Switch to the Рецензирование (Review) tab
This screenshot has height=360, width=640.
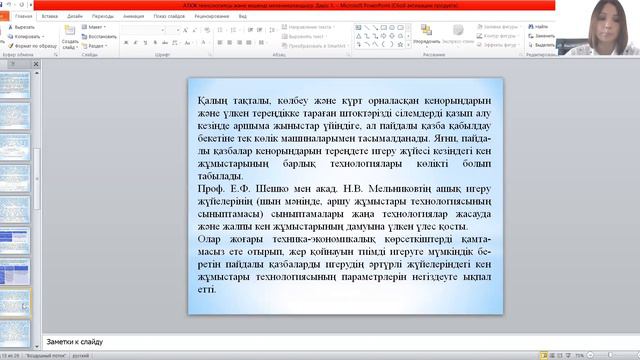click(212, 16)
